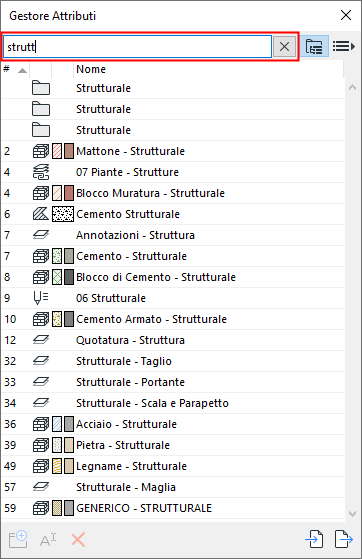Click layer icon of Strutturale - Maglia
Screen dimensions: 362x559
coord(41,487)
